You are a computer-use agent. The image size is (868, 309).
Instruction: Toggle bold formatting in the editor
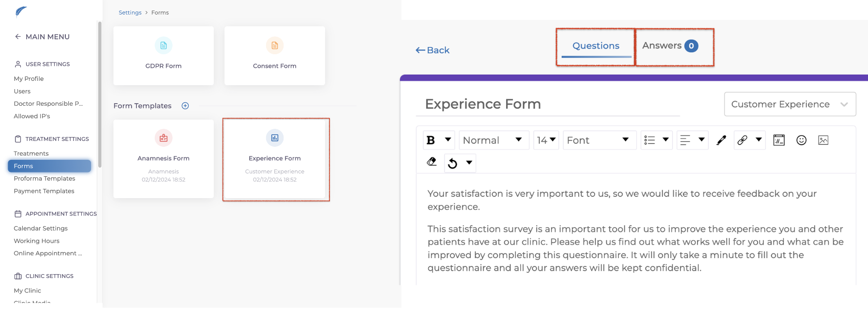click(x=431, y=140)
